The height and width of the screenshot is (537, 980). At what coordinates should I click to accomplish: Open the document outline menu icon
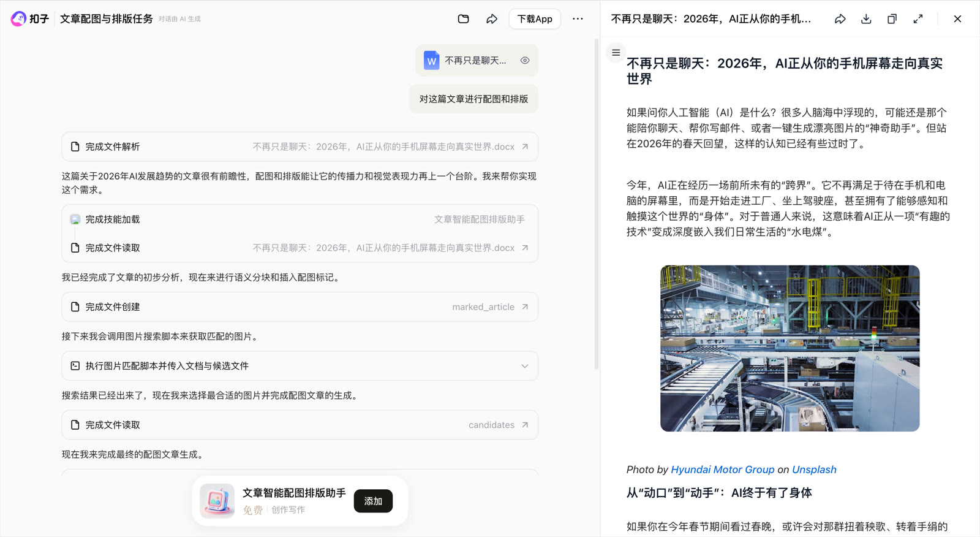616,53
